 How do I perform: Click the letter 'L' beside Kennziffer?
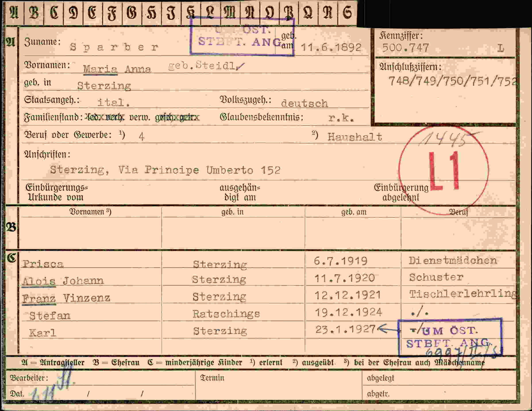click(x=501, y=48)
